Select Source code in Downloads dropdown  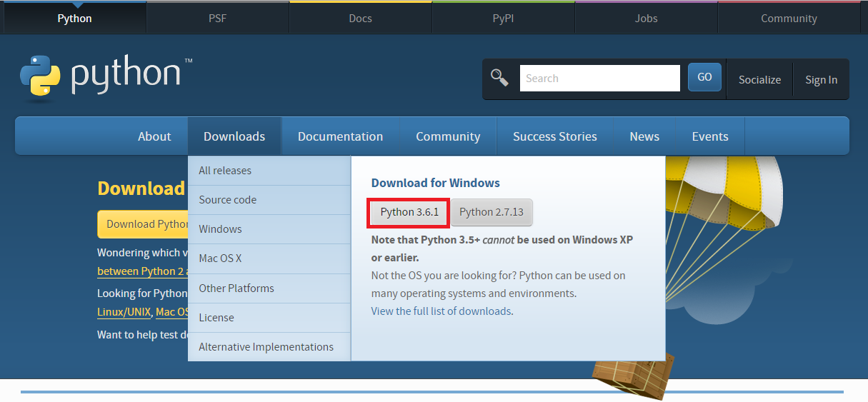269,200
